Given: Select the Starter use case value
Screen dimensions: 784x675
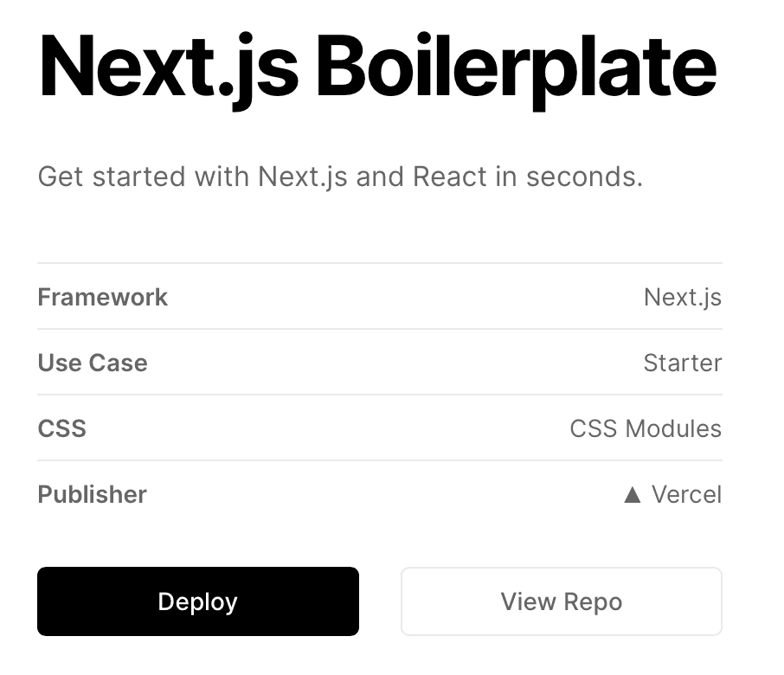Looking at the screenshot, I should (x=682, y=363).
